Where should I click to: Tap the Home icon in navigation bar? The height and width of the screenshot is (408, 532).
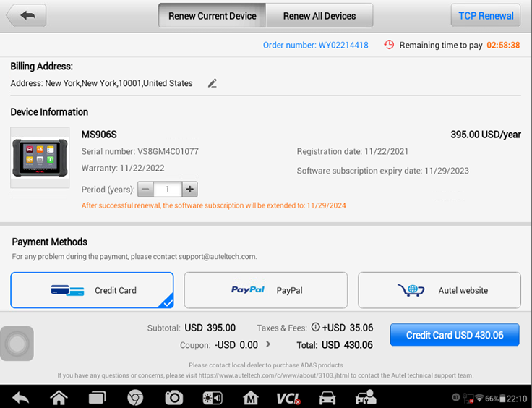pos(59,397)
